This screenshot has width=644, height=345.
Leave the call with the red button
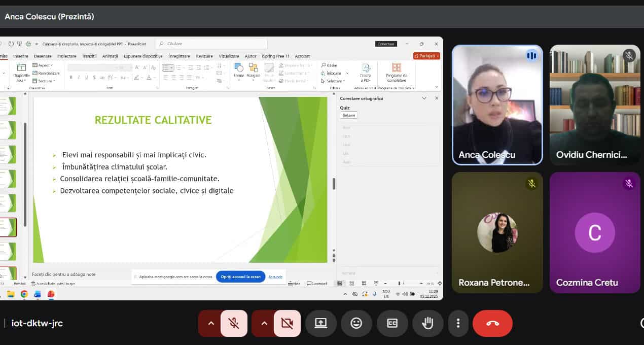click(492, 323)
